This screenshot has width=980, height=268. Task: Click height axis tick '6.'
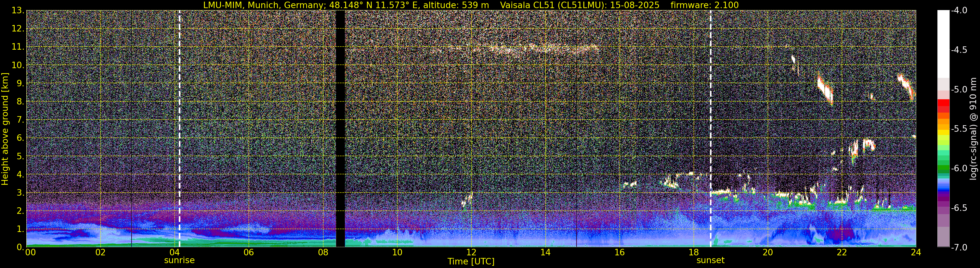21,138
